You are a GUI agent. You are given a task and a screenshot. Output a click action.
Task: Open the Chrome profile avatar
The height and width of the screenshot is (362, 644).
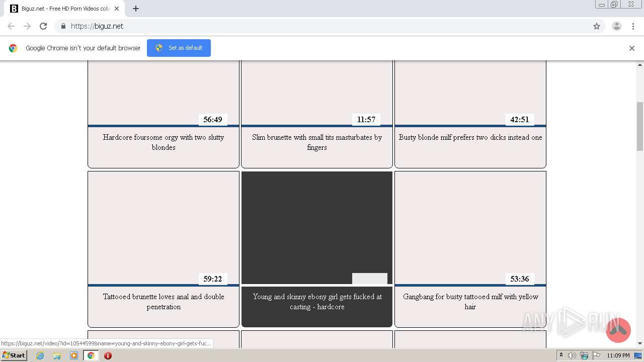[x=617, y=26]
